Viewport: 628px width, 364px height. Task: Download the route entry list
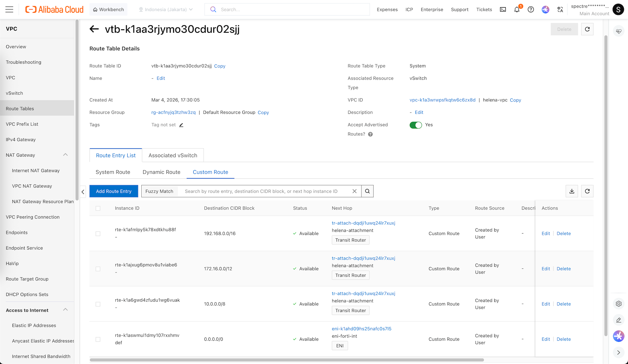pyautogui.click(x=572, y=191)
